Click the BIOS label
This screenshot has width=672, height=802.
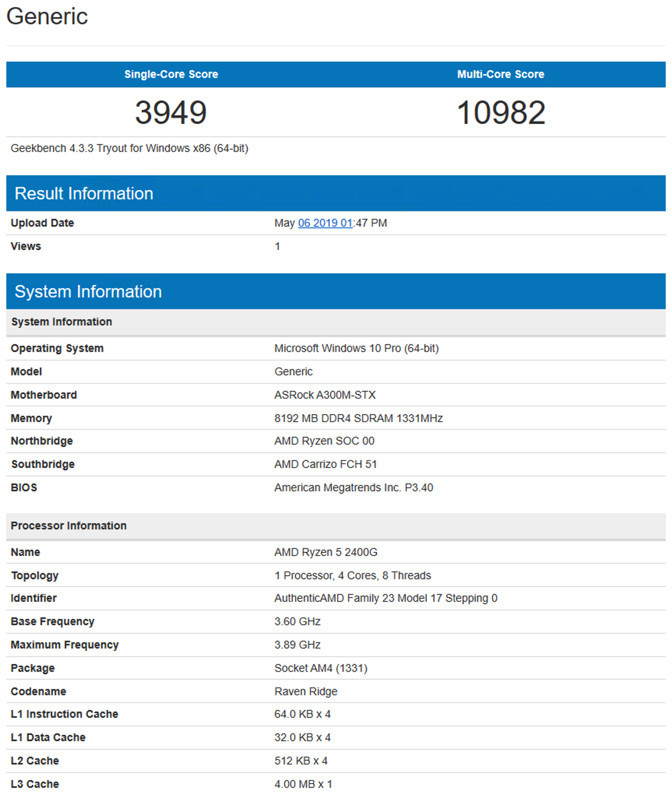point(24,488)
